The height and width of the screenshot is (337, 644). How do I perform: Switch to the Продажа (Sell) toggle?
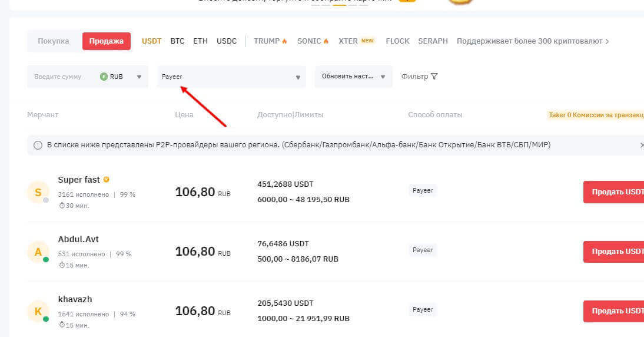coord(106,41)
